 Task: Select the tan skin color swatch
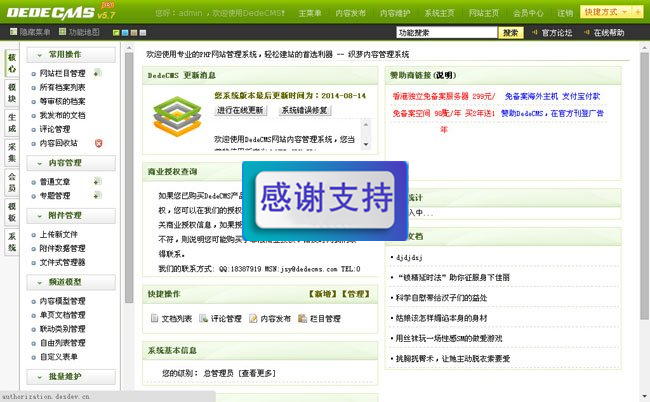coord(133,32)
